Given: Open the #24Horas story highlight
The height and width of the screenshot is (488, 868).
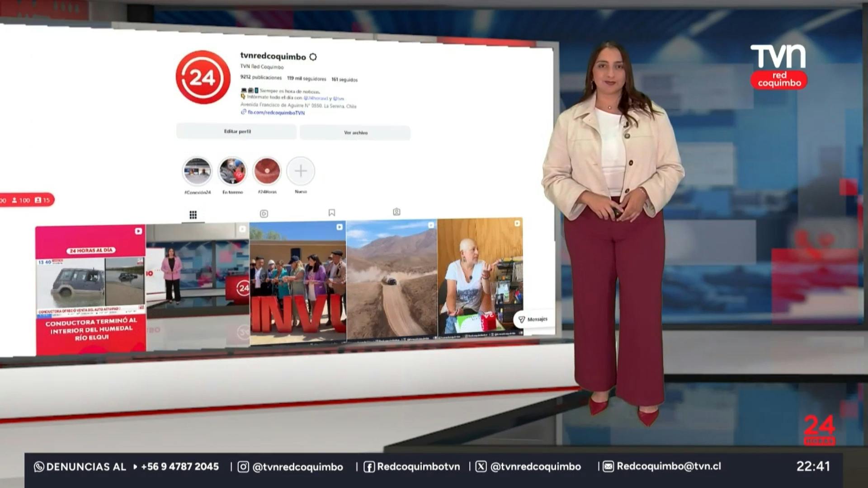Looking at the screenshot, I should coord(267,171).
